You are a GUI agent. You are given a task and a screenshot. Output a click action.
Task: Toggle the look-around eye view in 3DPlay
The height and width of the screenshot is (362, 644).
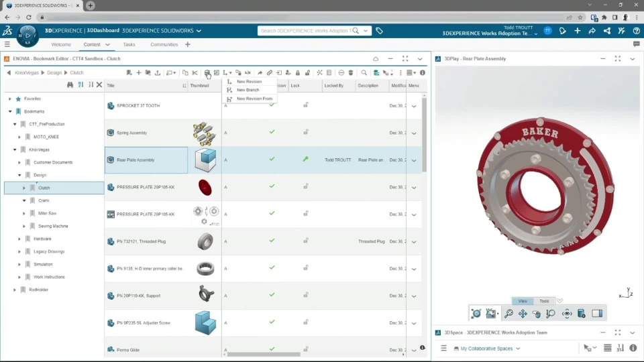(567, 314)
